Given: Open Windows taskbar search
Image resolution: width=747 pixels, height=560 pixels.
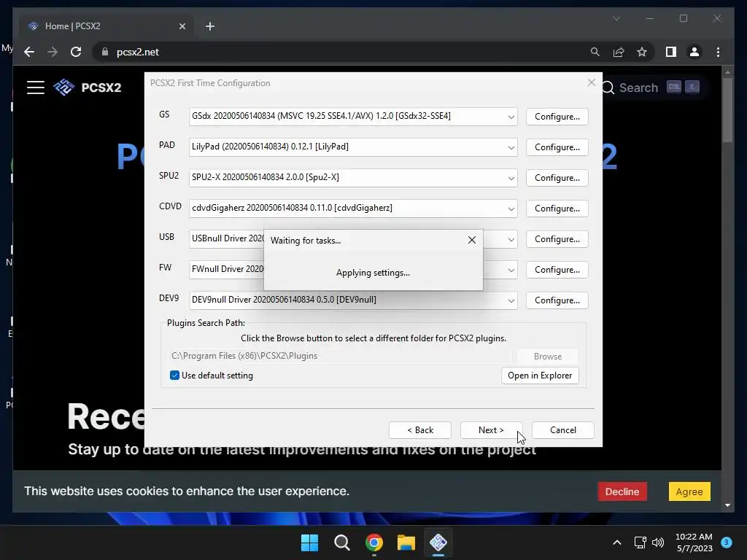Looking at the screenshot, I should point(342,542).
